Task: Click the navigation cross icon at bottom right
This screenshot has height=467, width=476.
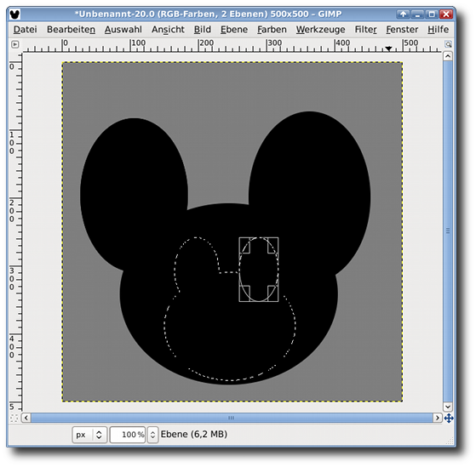Action: pyautogui.click(x=449, y=419)
